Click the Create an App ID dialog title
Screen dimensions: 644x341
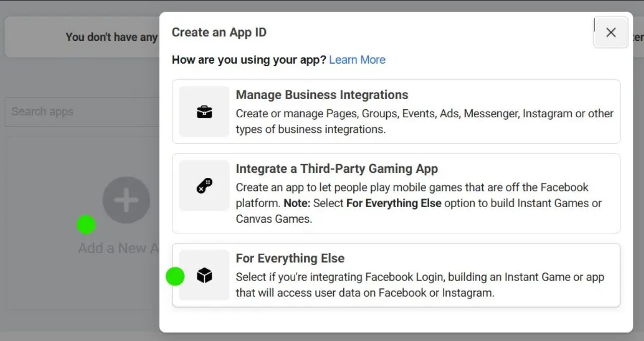coord(219,32)
